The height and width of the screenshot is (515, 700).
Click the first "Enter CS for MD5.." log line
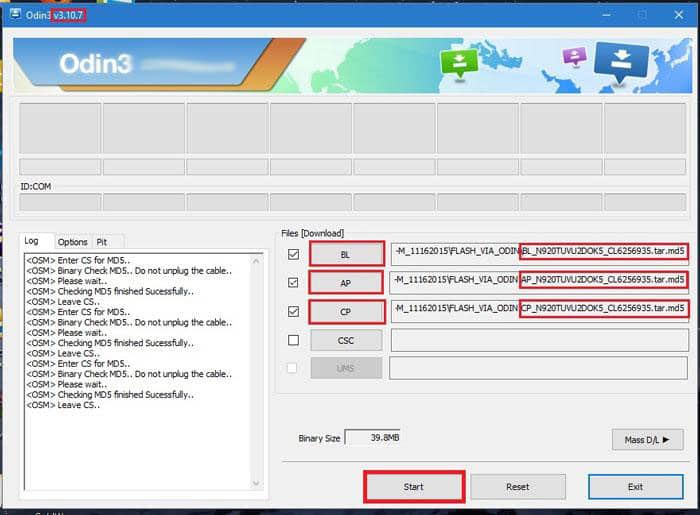[78, 260]
